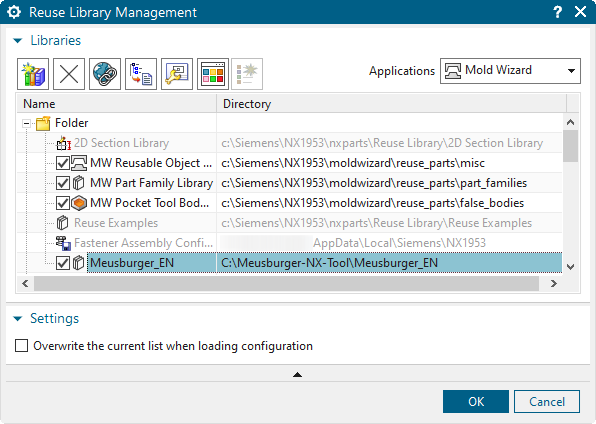
Task: Click the Reuse Examples library icon
Action: [x=62, y=223]
